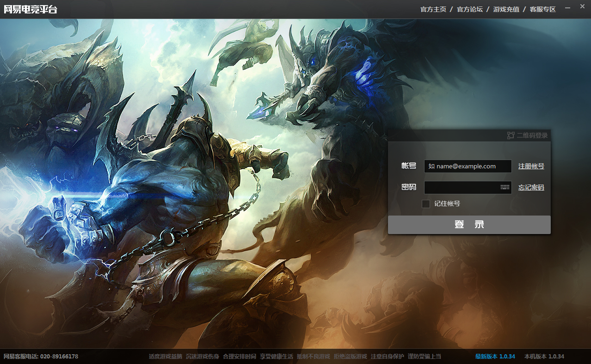Select 客服专区 in the top bar

(x=542, y=9)
